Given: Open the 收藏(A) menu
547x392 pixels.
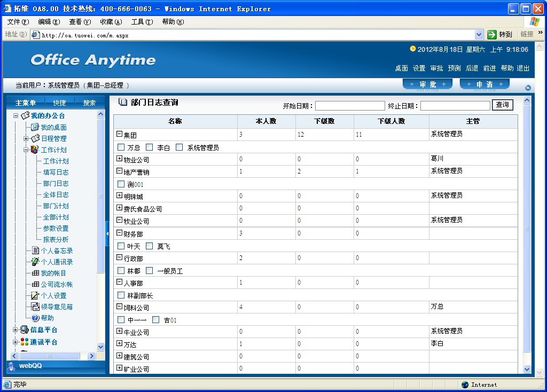Looking at the screenshot, I should pos(111,22).
